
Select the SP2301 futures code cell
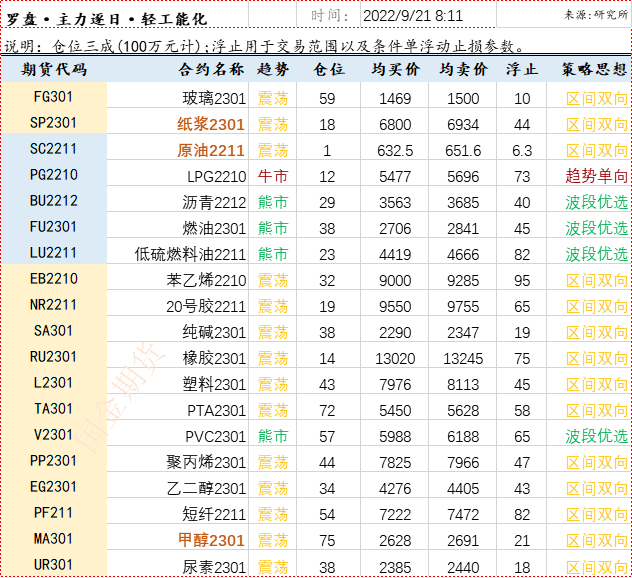[x=53, y=123]
